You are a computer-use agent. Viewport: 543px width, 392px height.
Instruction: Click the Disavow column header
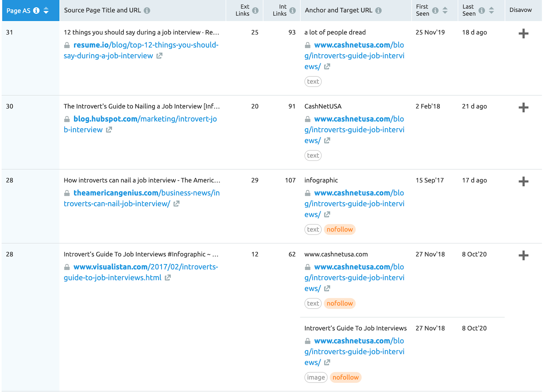[x=520, y=10]
